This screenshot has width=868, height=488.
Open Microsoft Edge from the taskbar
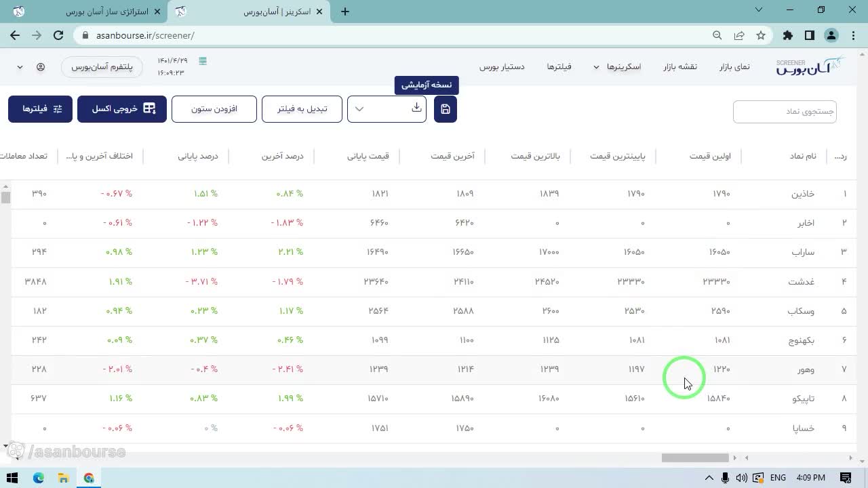click(39, 478)
